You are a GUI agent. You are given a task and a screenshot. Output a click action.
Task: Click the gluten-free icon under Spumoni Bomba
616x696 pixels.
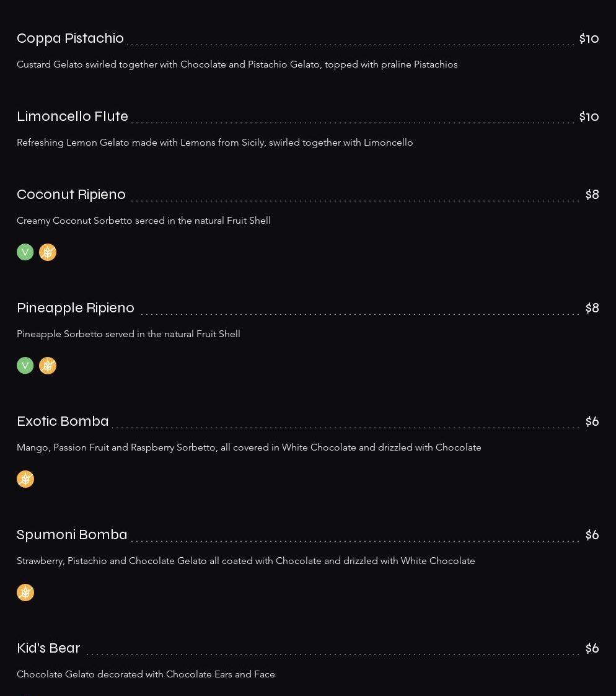(x=25, y=592)
